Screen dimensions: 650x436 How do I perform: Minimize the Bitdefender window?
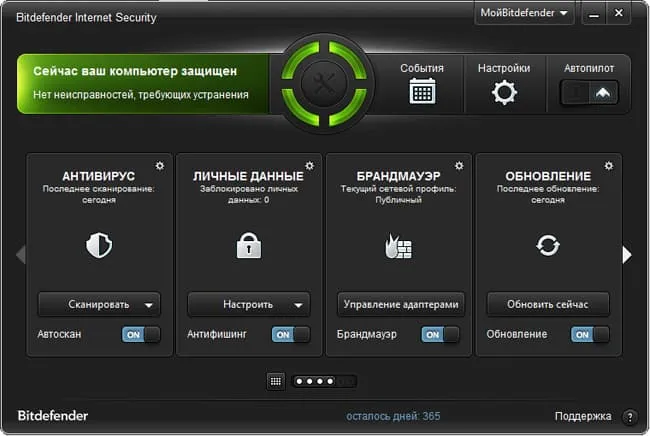tap(594, 14)
